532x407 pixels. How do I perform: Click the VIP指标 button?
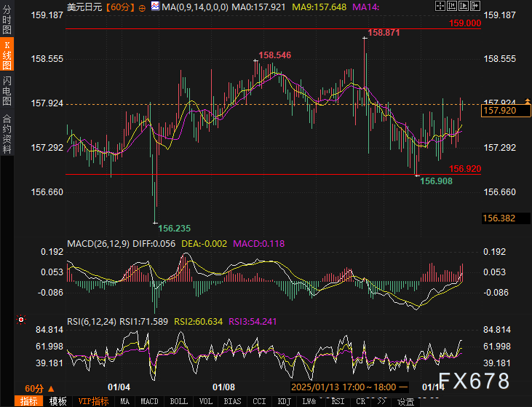pyautogui.click(x=92, y=401)
